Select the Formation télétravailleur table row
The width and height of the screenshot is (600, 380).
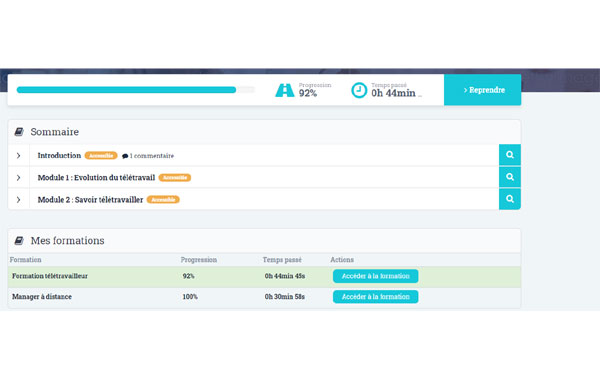[264, 276]
